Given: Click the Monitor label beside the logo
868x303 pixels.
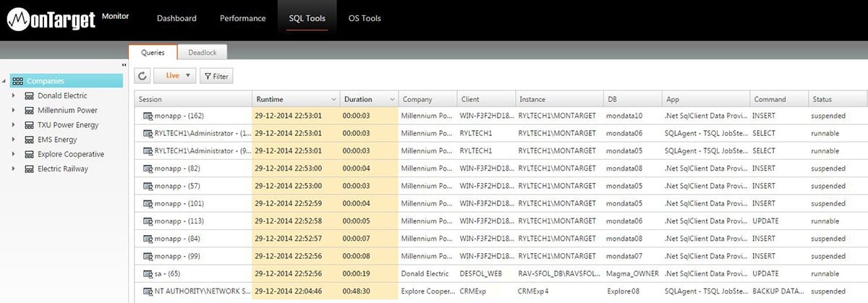Looking at the screenshot, I should (115, 15).
